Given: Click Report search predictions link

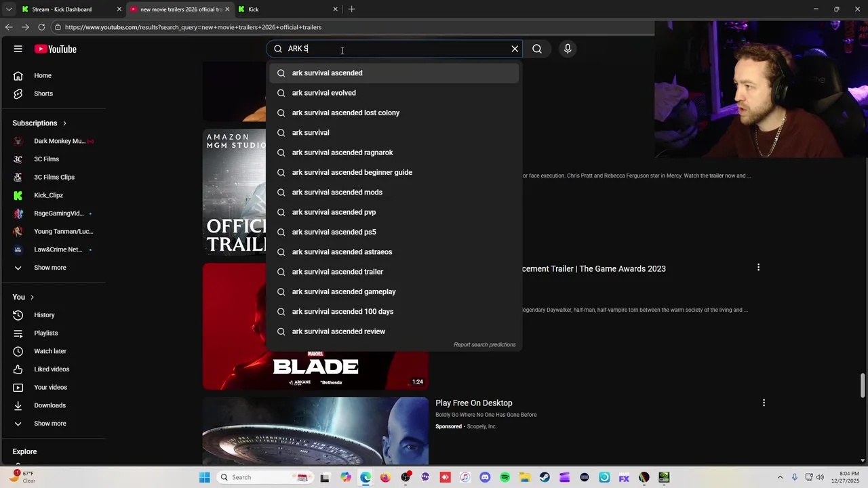Looking at the screenshot, I should click(x=484, y=345).
